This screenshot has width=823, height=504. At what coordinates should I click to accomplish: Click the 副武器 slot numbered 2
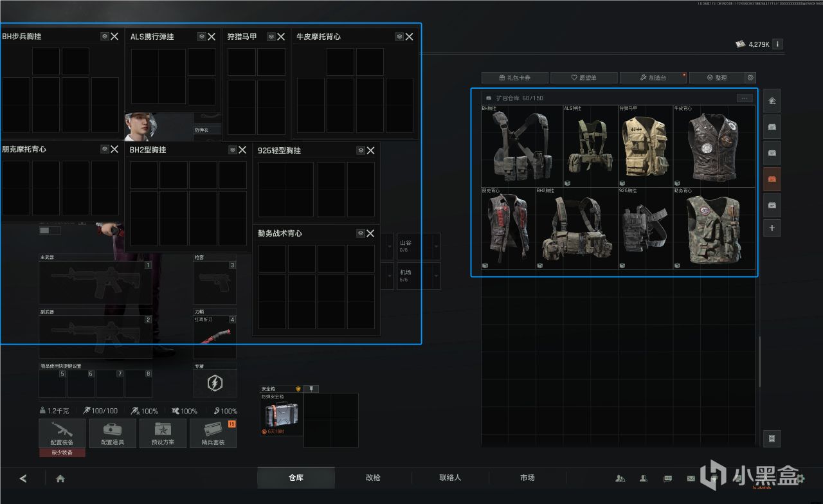point(96,336)
